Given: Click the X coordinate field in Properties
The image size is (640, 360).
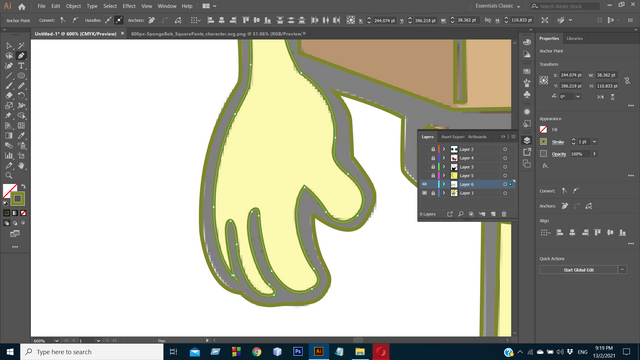Looking at the screenshot, I should [x=571, y=75].
